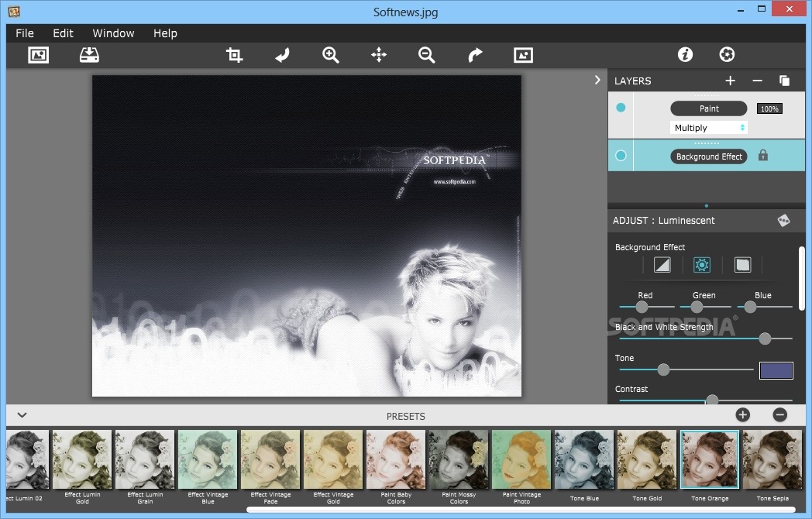
Task: Click the redo arrow icon
Action: 475,55
